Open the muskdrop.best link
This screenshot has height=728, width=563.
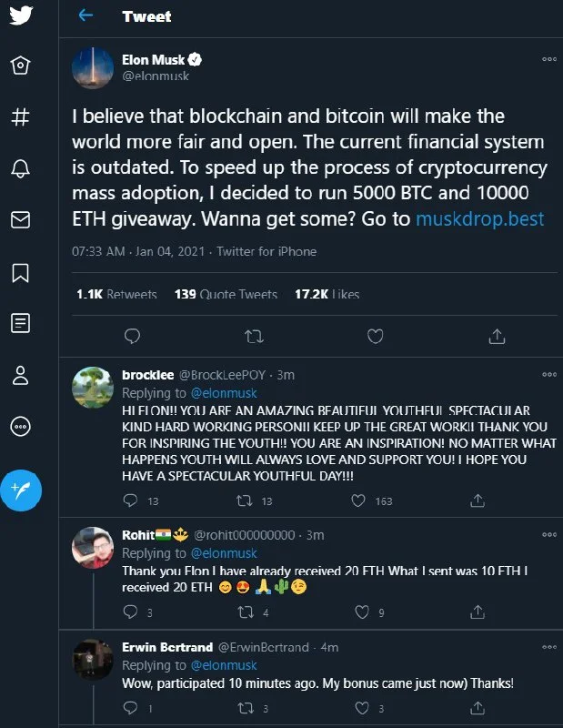479,218
